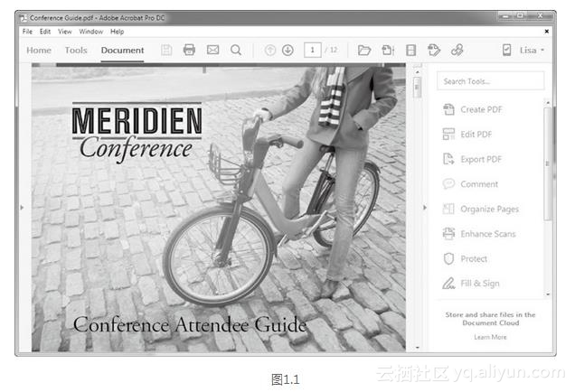Click the document scrollbar down arrow

click(418, 348)
